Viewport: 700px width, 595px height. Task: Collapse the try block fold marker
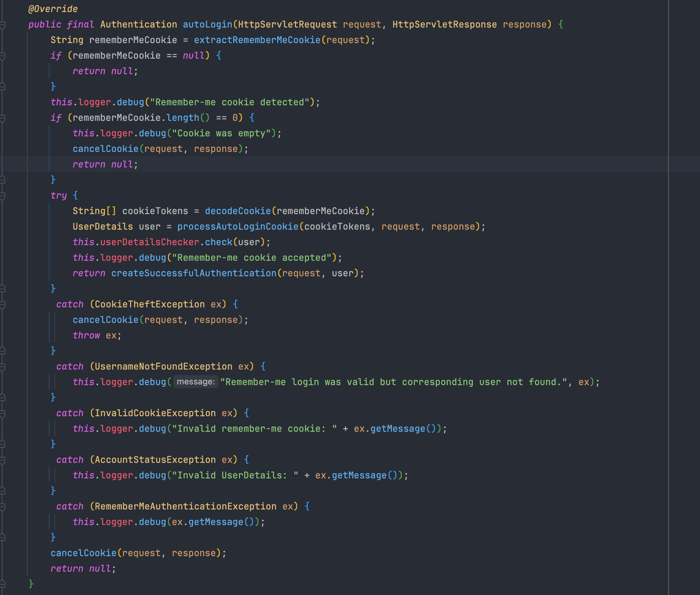[2, 196]
